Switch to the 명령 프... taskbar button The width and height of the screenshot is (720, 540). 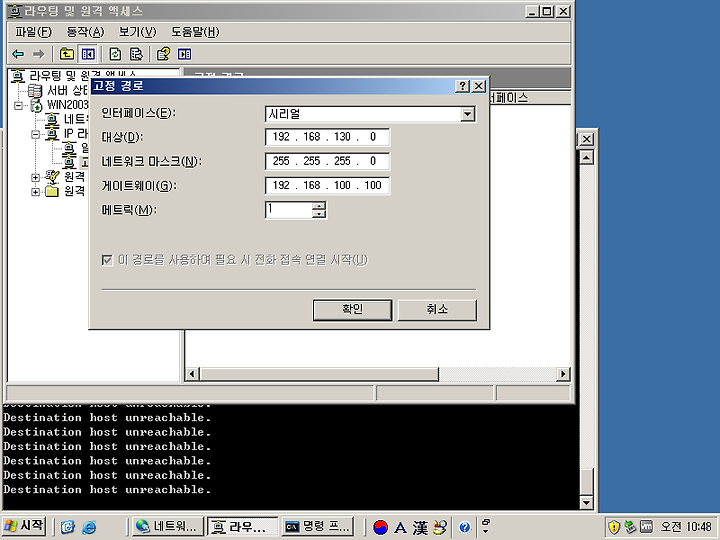pos(319,527)
